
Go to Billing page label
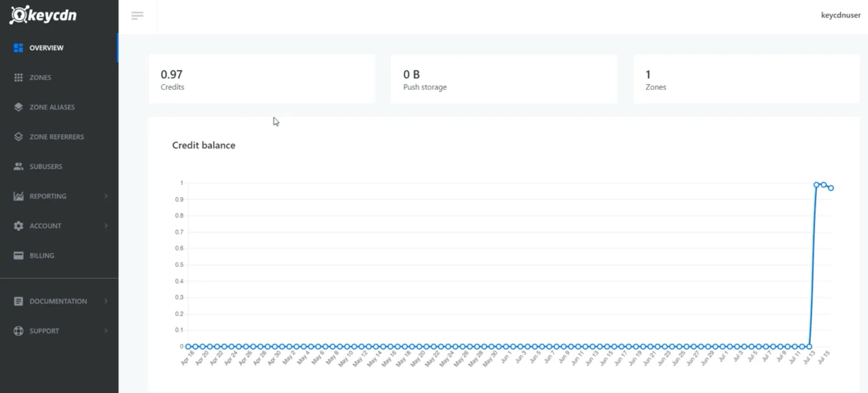(42, 255)
